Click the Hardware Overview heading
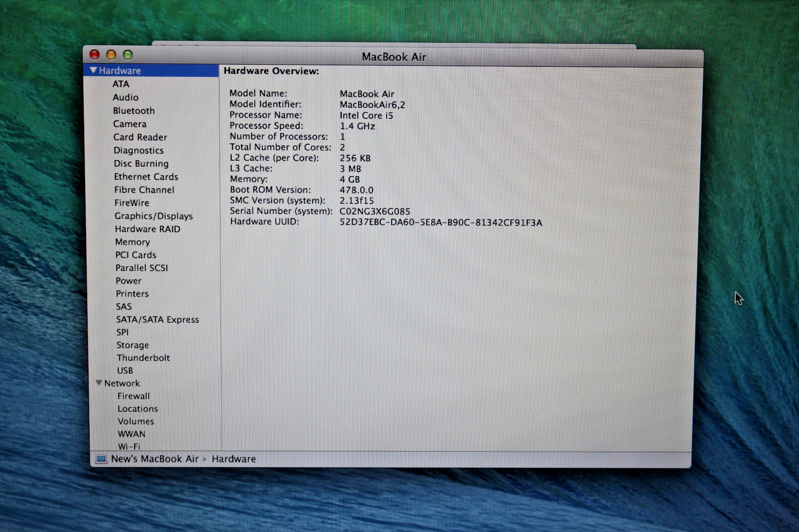The width and height of the screenshot is (799, 532). pos(271,71)
